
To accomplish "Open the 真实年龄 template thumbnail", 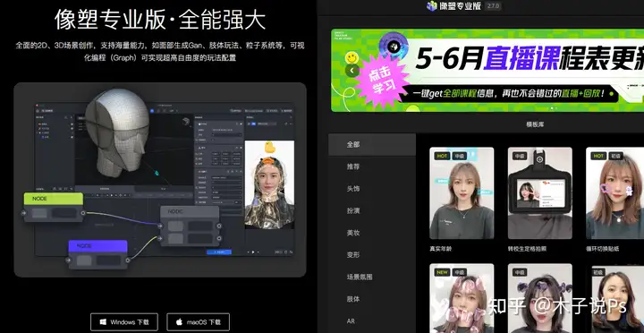I will pos(462,193).
